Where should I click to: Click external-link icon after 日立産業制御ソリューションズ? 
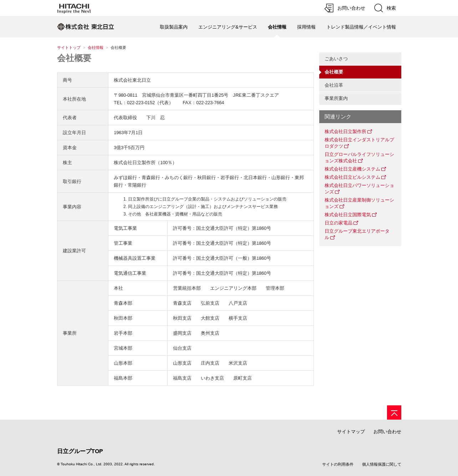(x=342, y=207)
